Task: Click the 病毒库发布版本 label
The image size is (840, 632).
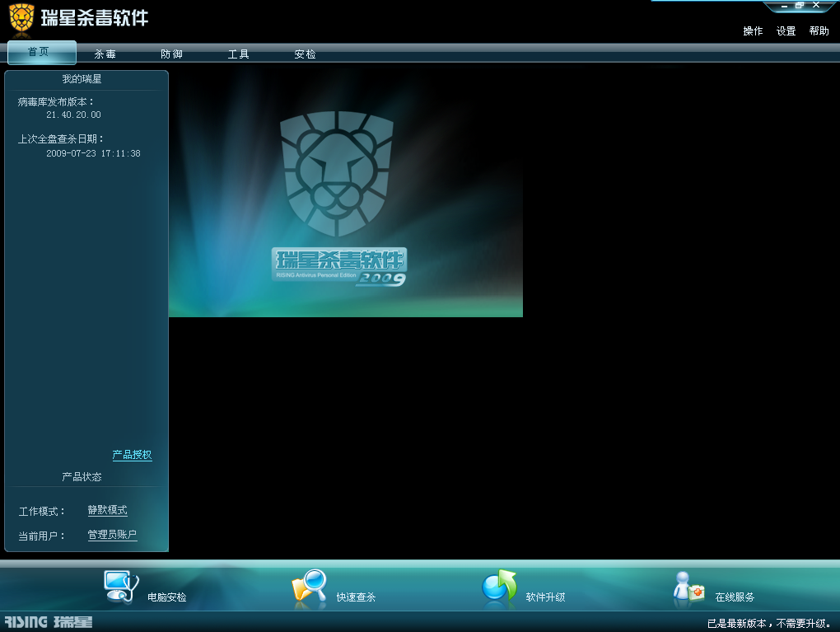Action: [x=56, y=102]
